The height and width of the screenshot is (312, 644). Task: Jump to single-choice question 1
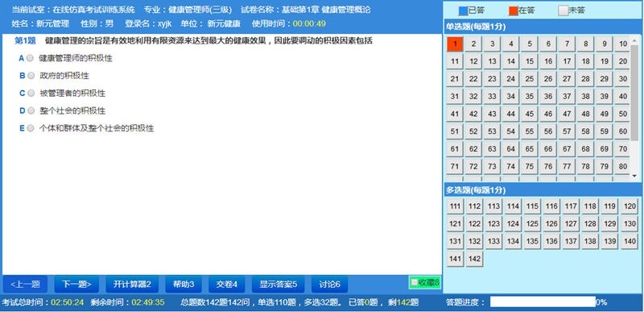pyautogui.click(x=455, y=44)
